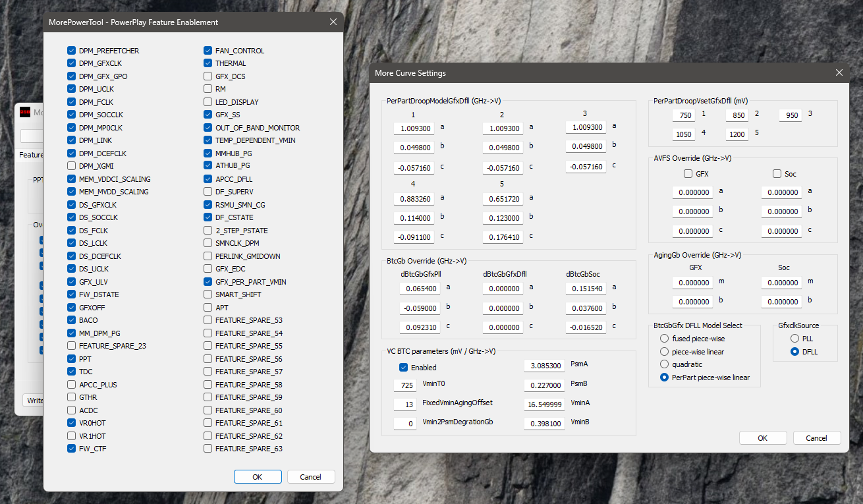Screen dimensions: 863x504
Task: Edit the VminT0 field showing 725
Action: pyautogui.click(x=405, y=385)
